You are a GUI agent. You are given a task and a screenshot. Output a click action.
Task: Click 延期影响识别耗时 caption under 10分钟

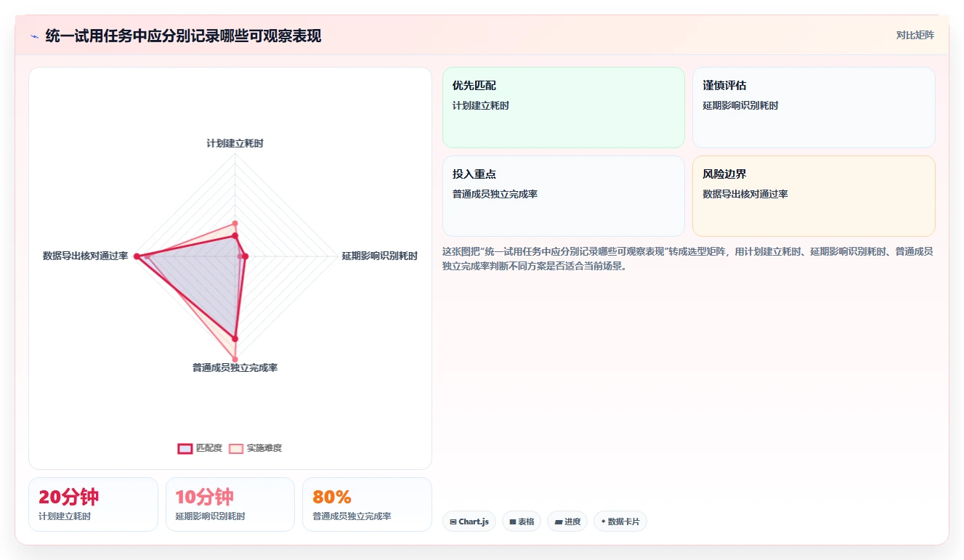[x=210, y=516]
